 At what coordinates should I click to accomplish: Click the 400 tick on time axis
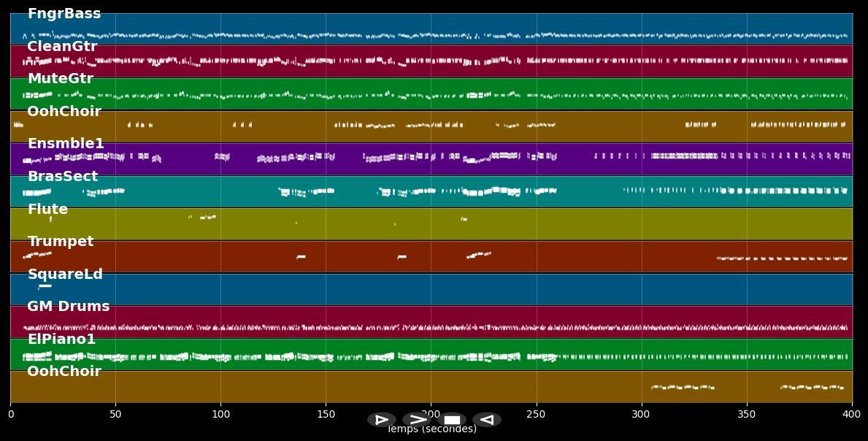(852, 414)
